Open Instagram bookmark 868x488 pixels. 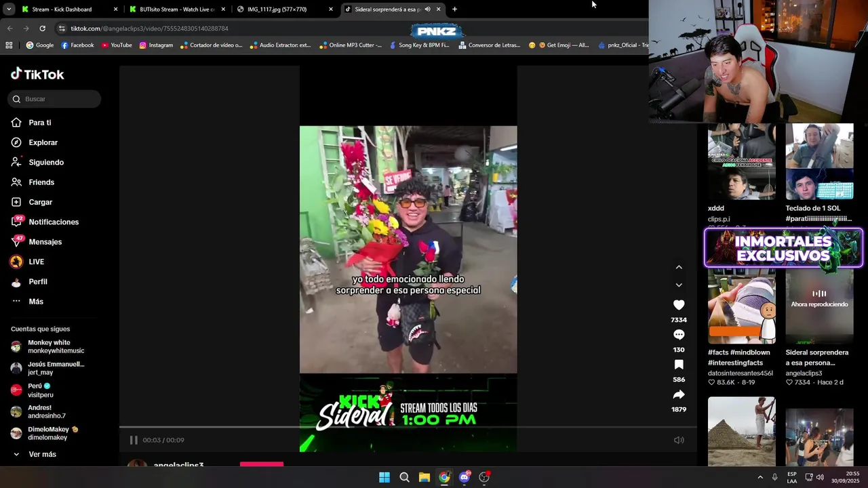(x=156, y=45)
